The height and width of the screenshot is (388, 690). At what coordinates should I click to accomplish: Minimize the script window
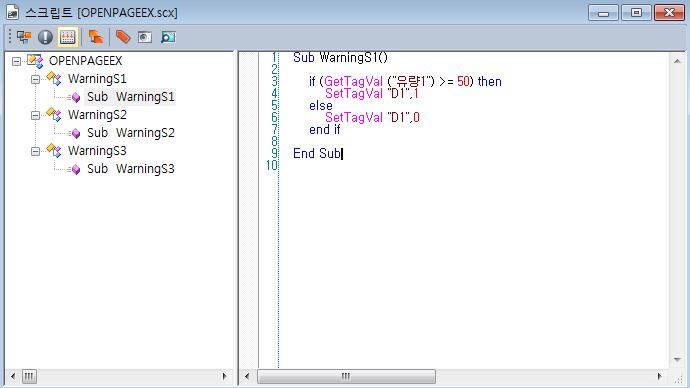(603, 13)
